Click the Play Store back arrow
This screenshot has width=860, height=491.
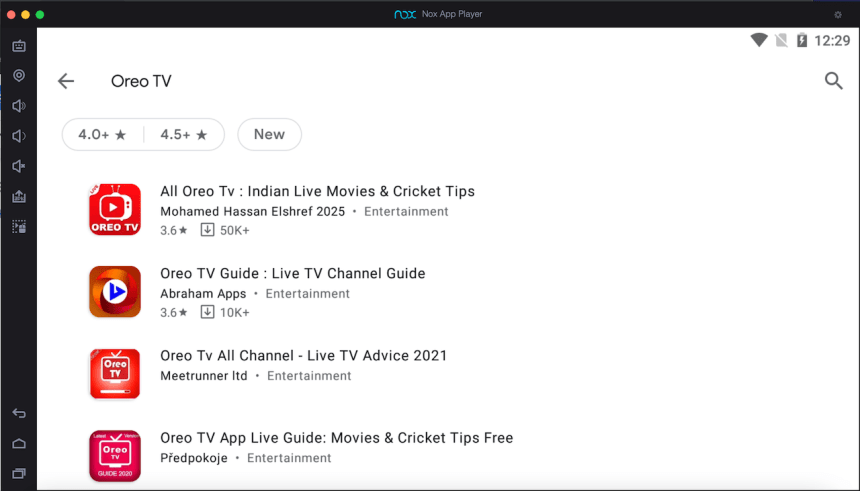(x=66, y=81)
